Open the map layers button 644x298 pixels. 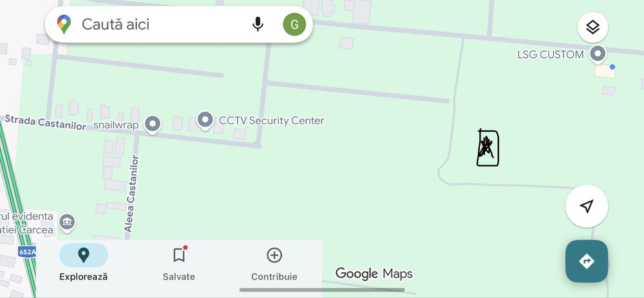pos(592,28)
